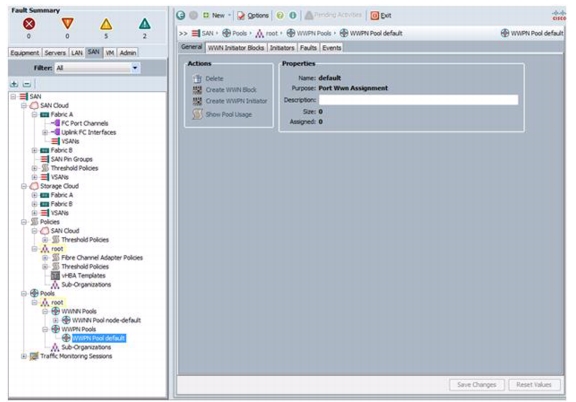Select Sub-Organizations under Pools root
This screenshot has width=576, height=402.
click(x=86, y=347)
